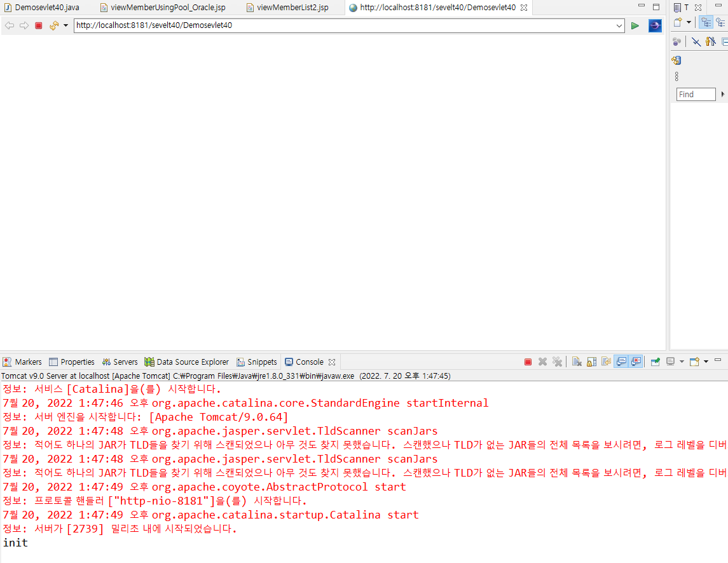Image resolution: width=728 pixels, height=563 pixels.
Task: Open the Servers view tab
Action: (120, 362)
